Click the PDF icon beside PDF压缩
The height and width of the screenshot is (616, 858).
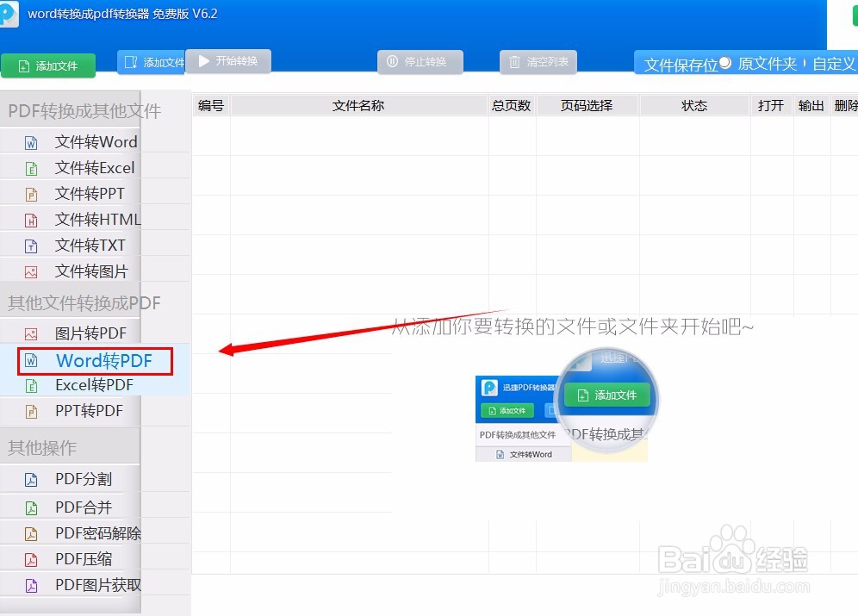pyautogui.click(x=31, y=560)
